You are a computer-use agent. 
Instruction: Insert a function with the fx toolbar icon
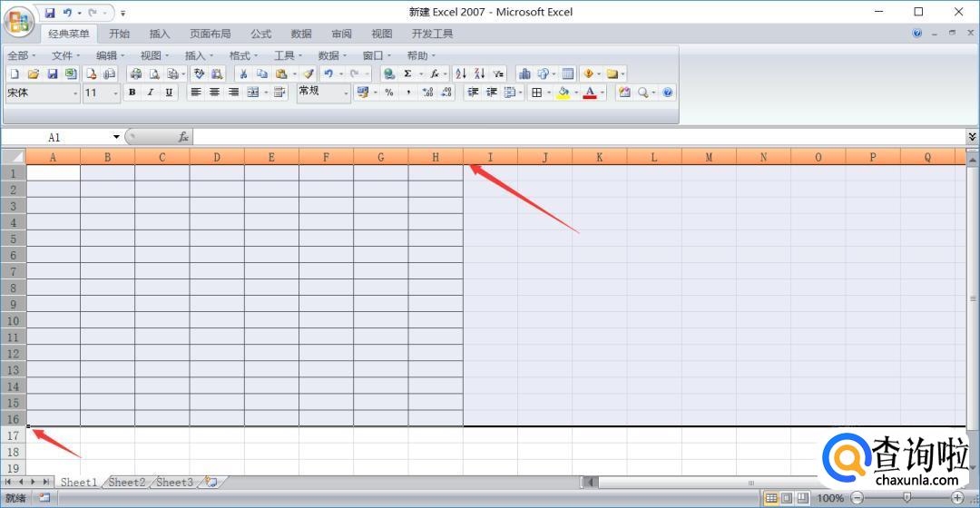pyautogui.click(x=434, y=73)
